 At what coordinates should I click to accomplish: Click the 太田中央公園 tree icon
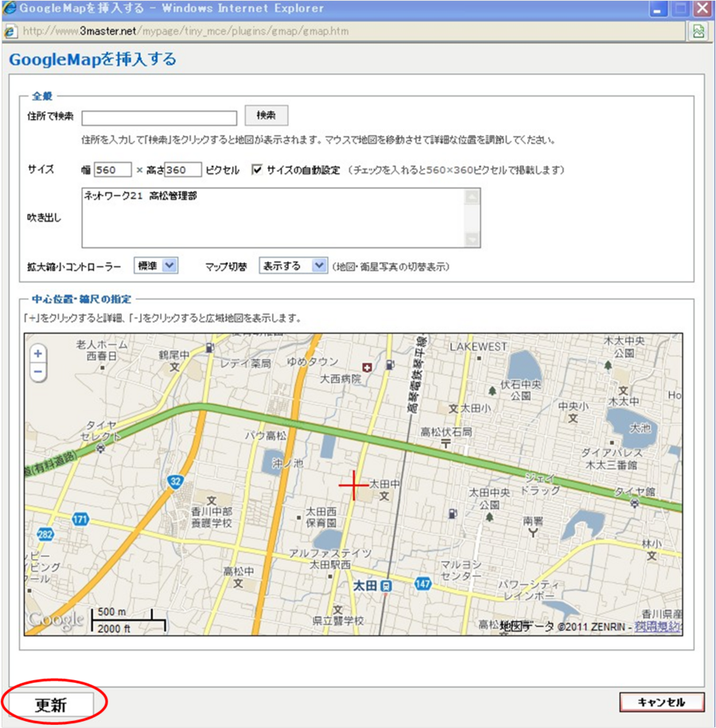[x=489, y=516]
